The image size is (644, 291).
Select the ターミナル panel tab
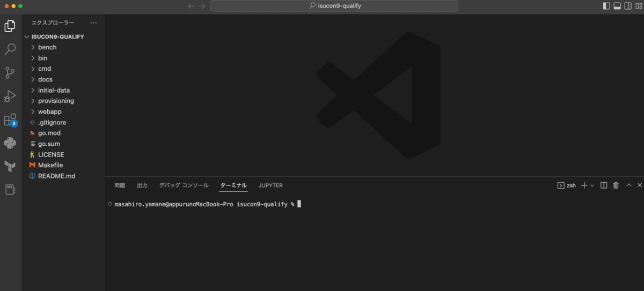233,185
